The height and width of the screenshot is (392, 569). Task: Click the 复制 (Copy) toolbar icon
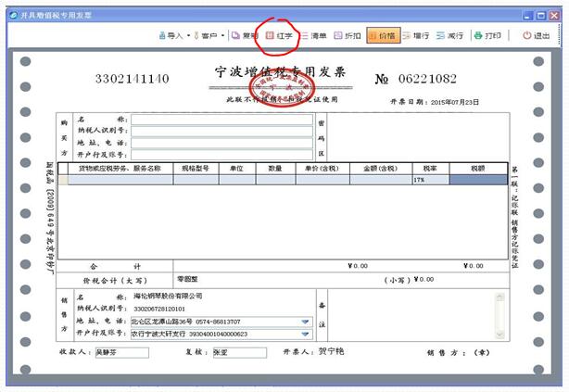(x=244, y=35)
